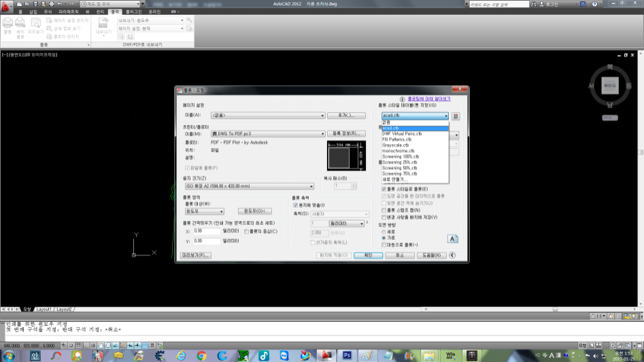The height and width of the screenshot is (362, 644).
Task: Click the Preview (P) button in dialog
Action: [x=196, y=255]
